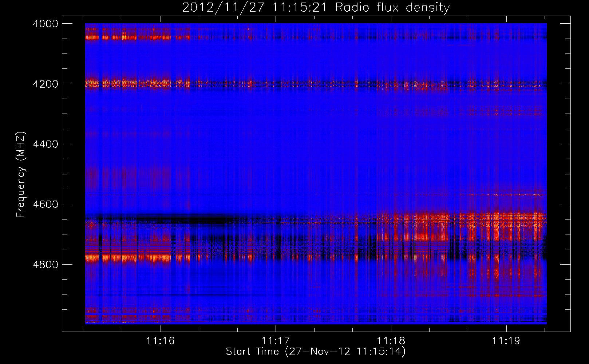The image size is (589, 364).
Task: Click the 11:19 time tick label
Action: 506,341
